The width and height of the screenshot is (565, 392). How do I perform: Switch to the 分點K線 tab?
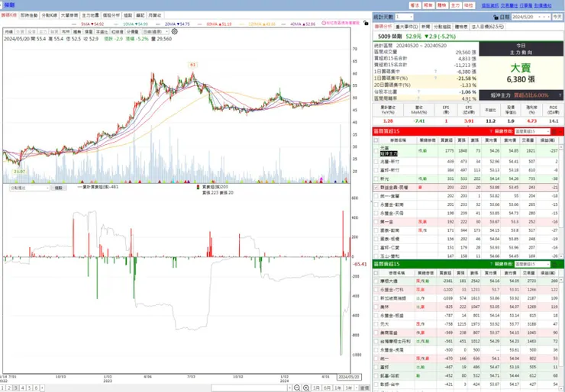coord(49,15)
